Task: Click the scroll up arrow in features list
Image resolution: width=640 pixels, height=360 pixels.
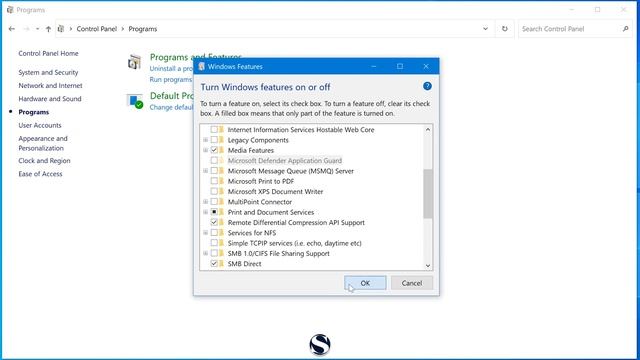Action: click(x=428, y=129)
